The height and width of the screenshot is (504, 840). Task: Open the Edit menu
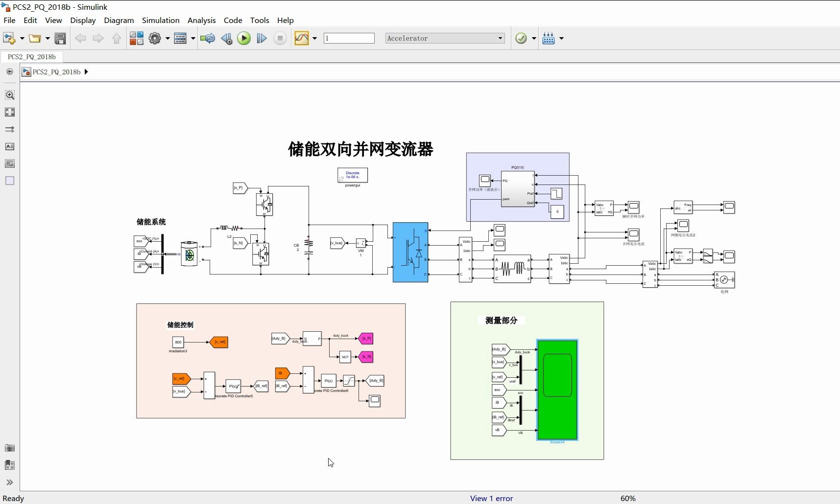30,20
